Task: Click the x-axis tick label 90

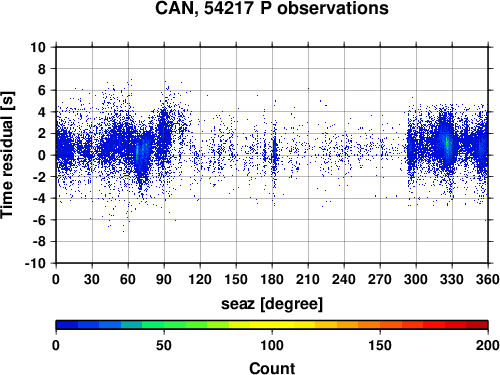Action: click(164, 279)
